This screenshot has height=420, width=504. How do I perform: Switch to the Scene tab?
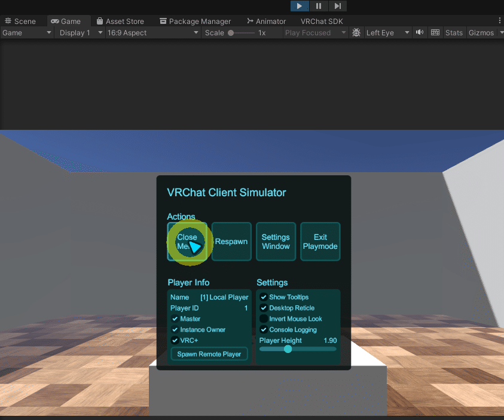point(20,21)
